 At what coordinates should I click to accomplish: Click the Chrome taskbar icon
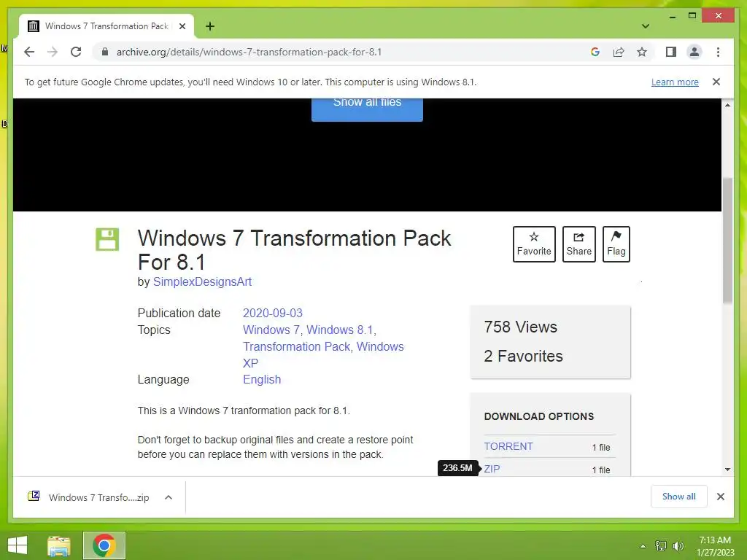(x=104, y=545)
